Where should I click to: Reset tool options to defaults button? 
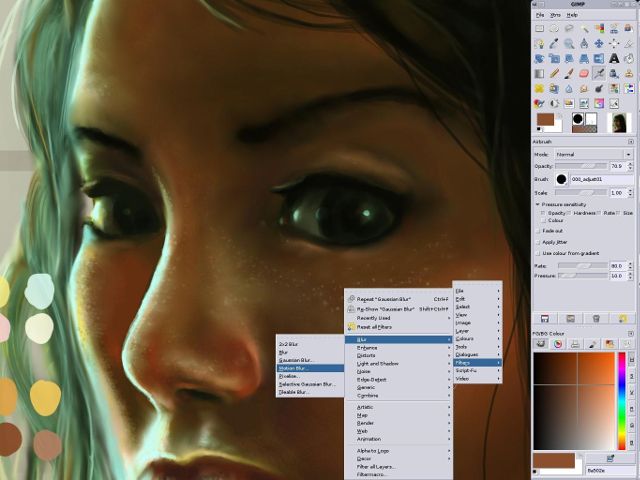622,319
